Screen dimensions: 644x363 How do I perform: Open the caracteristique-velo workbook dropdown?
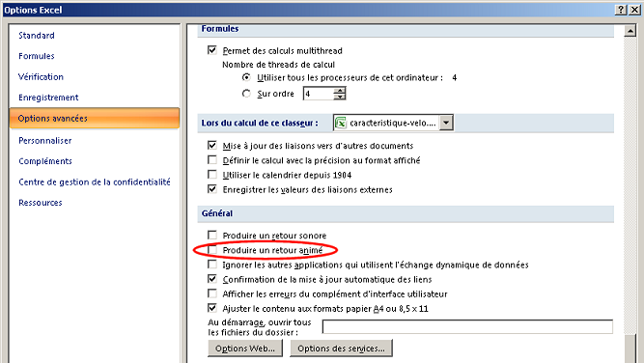click(x=446, y=123)
